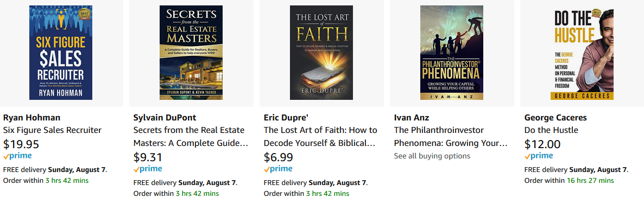Open The Lost Art of Faith title link
Image resolution: width=644 pixels, height=210 pixels.
tap(320, 137)
